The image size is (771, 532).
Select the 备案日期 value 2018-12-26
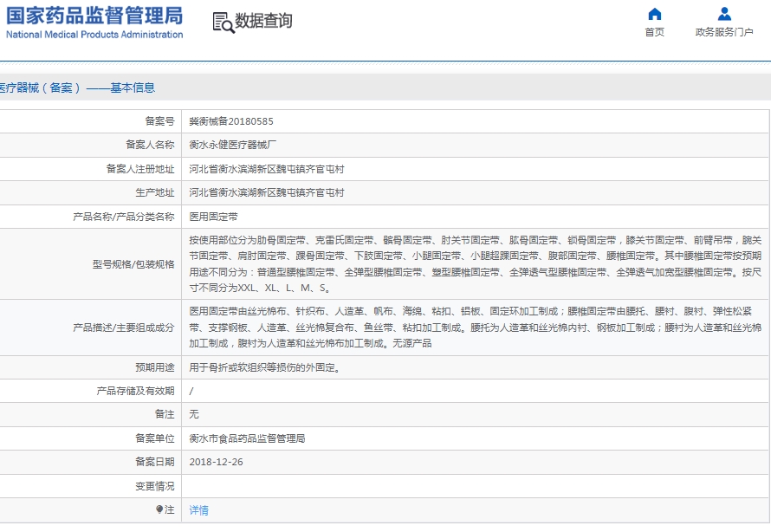pyautogui.click(x=215, y=463)
